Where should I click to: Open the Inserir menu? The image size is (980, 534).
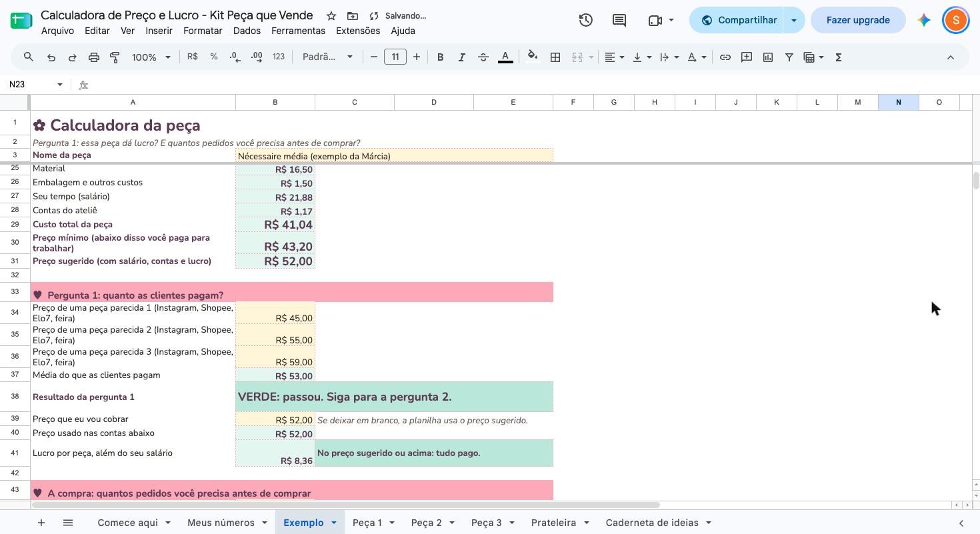[159, 31]
